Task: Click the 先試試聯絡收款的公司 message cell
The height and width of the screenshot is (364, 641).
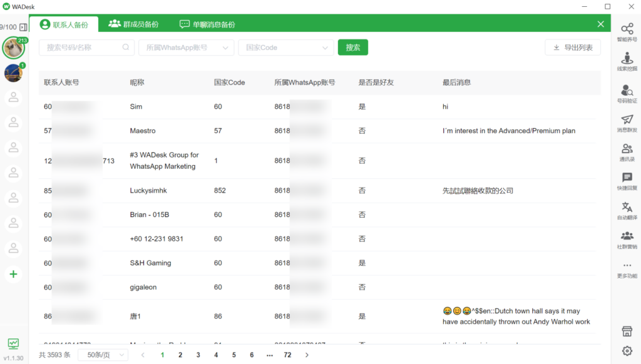Action: [x=478, y=190]
